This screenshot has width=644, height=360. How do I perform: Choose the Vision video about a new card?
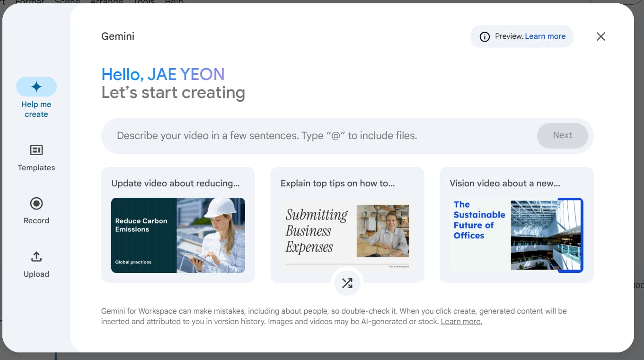click(x=517, y=225)
